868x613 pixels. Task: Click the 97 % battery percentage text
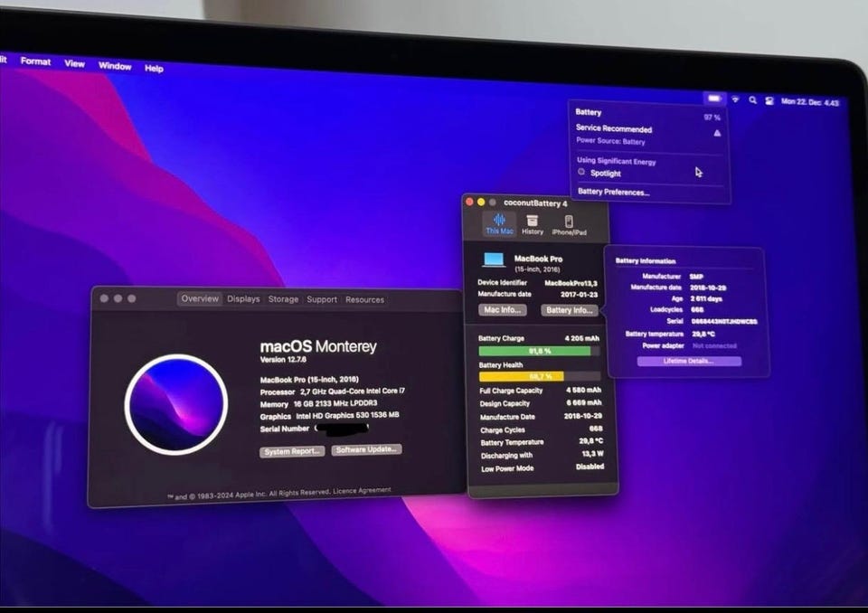click(x=712, y=118)
